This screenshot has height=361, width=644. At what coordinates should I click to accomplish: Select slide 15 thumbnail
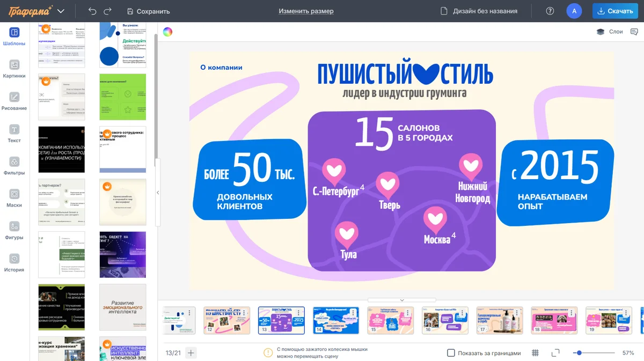[x=391, y=320]
